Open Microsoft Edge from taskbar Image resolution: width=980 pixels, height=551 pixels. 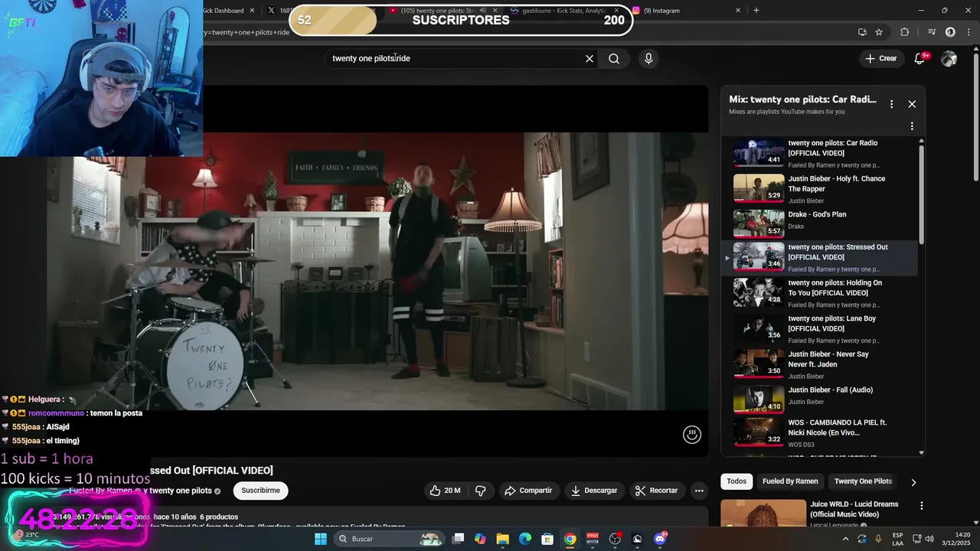525,539
